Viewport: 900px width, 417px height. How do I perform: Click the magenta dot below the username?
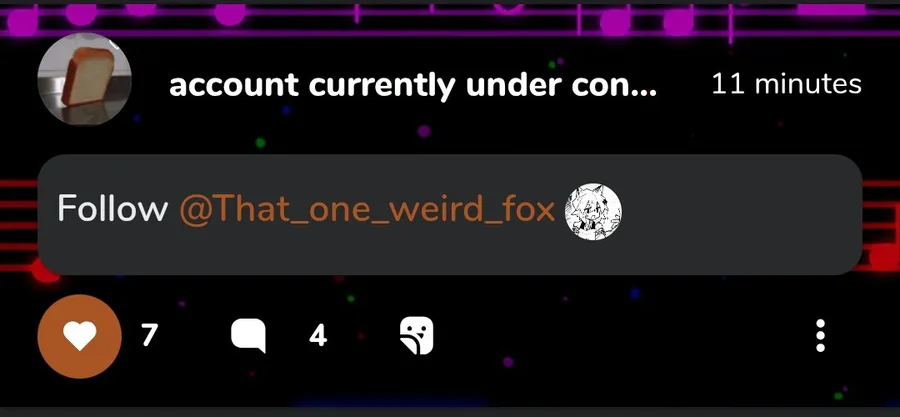[x=424, y=131]
